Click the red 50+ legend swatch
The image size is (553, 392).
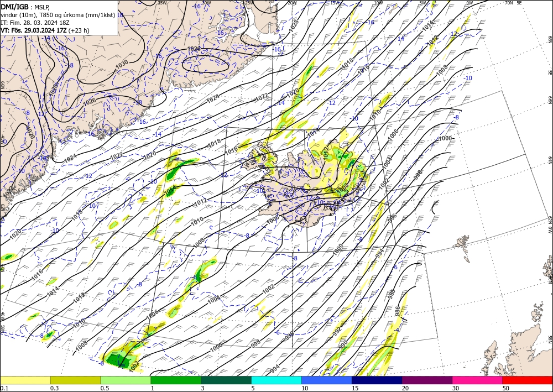[528, 380]
